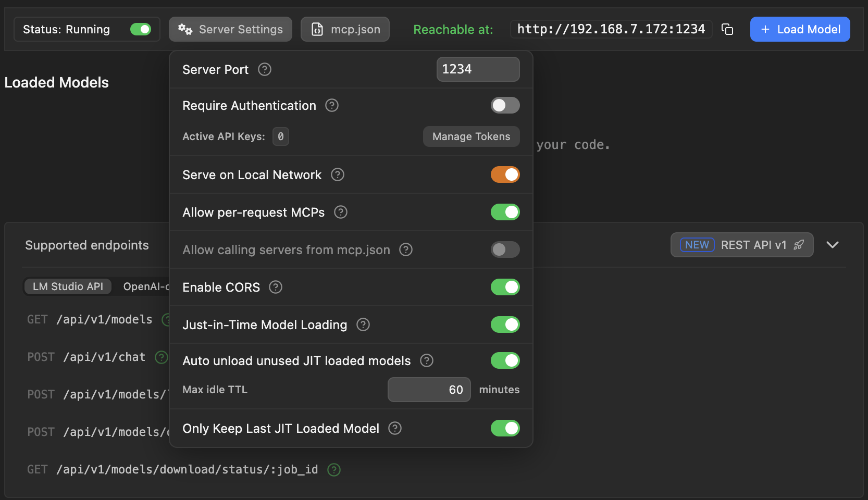Screen dimensions: 868x500
Task: Click the rocket icon beside REST API v1
Action: (798, 245)
